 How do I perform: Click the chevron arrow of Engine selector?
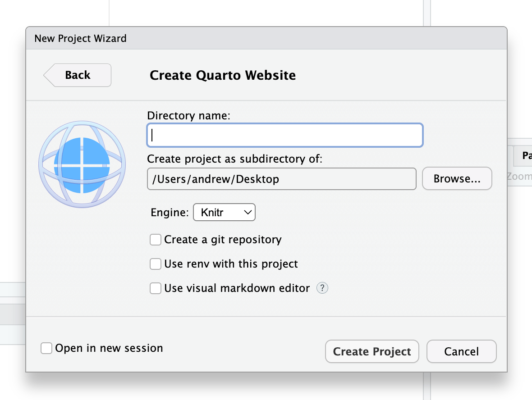[x=248, y=213]
